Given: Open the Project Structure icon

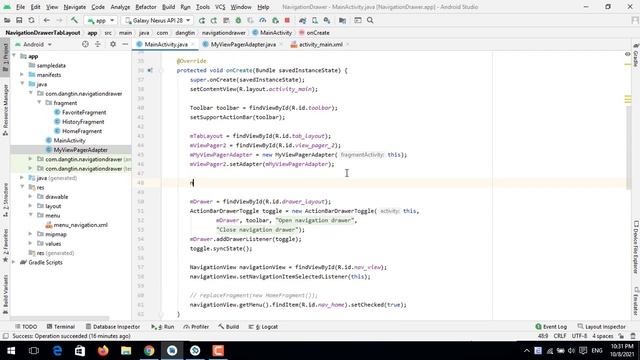Looking at the screenshot, I should [342, 20].
